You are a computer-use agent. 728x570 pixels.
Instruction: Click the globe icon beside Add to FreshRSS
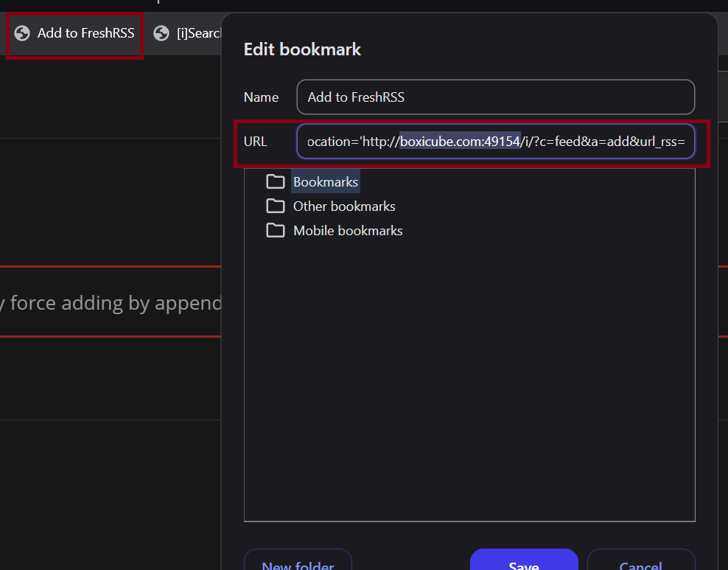[22, 33]
